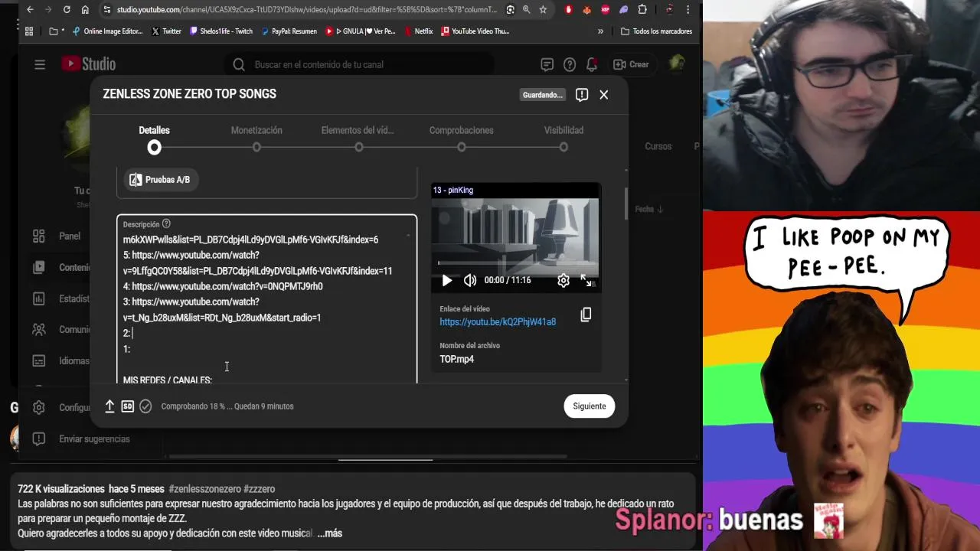Screen dimensions: 980x551
Task: Sort the content table by Fecha
Action: pyautogui.click(x=648, y=209)
